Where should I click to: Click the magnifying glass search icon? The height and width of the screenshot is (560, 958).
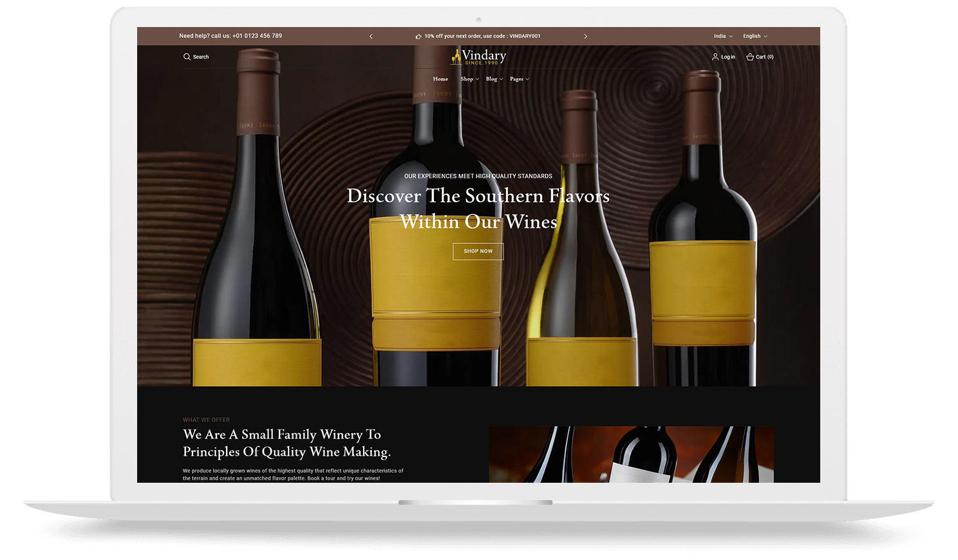(x=187, y=57)
